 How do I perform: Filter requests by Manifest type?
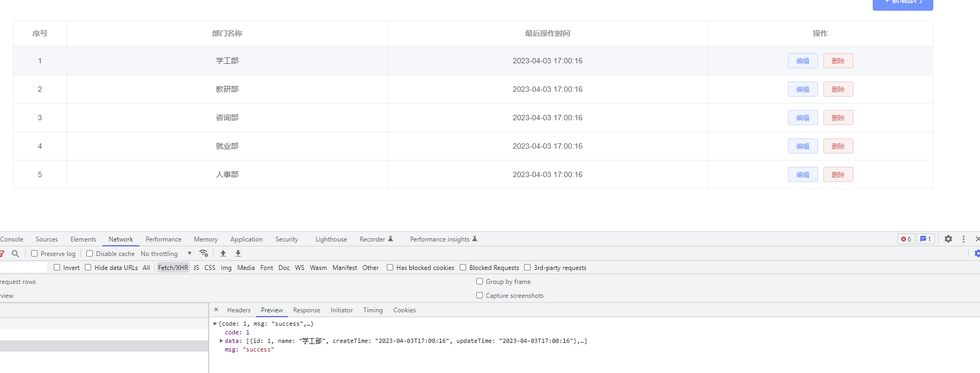click(345, 268)
